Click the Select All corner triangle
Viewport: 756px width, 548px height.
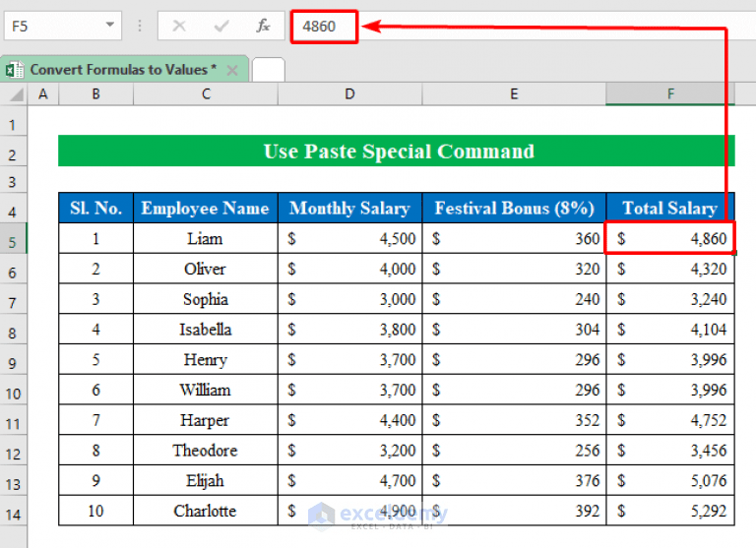17,94
